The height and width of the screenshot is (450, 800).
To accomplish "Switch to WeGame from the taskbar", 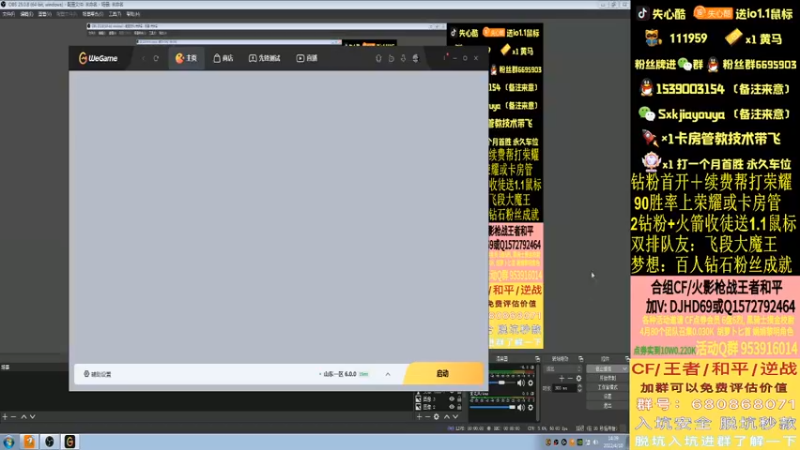I will coord(70,441).
